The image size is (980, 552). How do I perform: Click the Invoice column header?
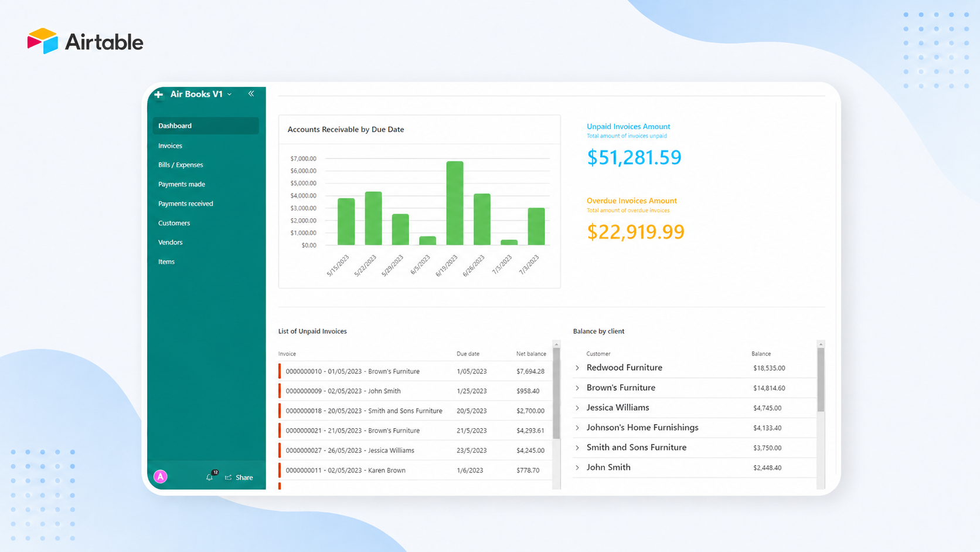pyautogui.click(x=287, y=354)
